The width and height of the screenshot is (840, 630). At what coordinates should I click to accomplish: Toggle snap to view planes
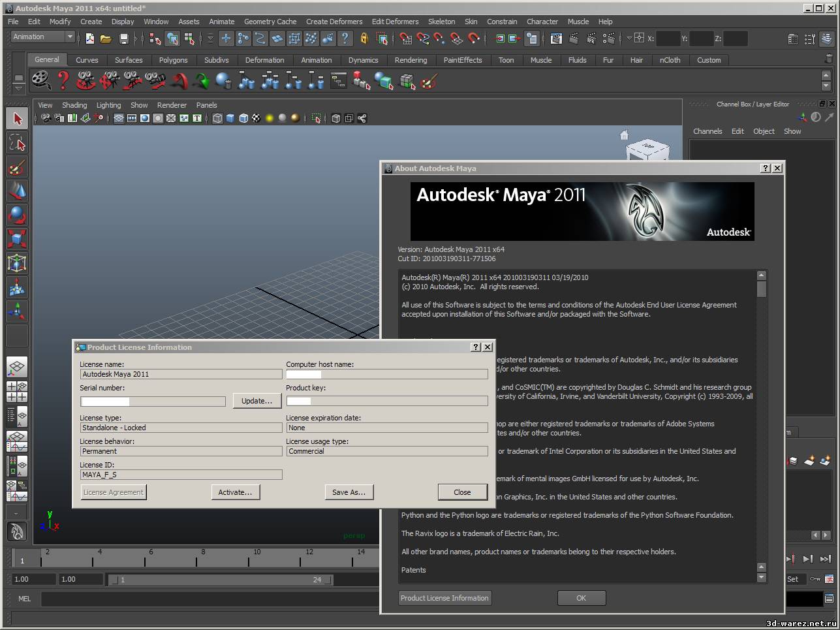457,39
